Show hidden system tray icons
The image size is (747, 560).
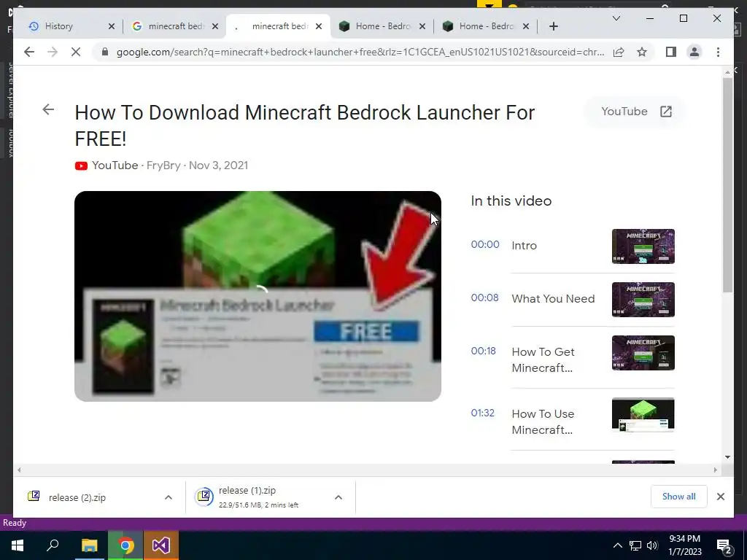click(x=617, y=545)
